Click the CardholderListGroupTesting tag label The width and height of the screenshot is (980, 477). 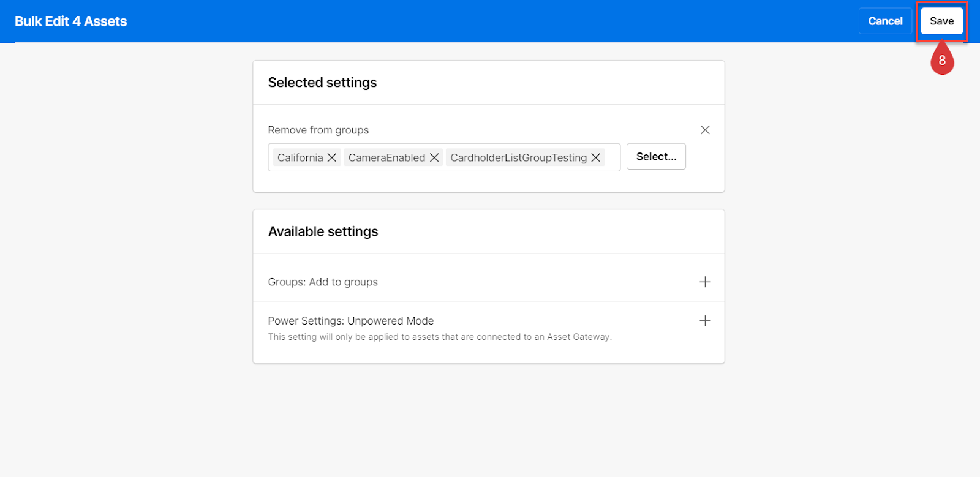(x=518, y=157)
